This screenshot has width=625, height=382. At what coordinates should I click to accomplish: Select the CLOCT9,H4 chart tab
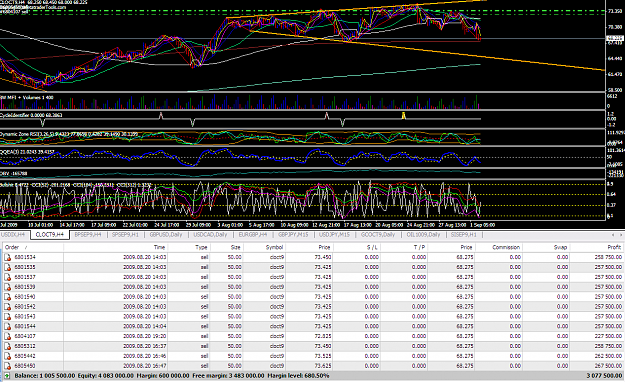50,235
